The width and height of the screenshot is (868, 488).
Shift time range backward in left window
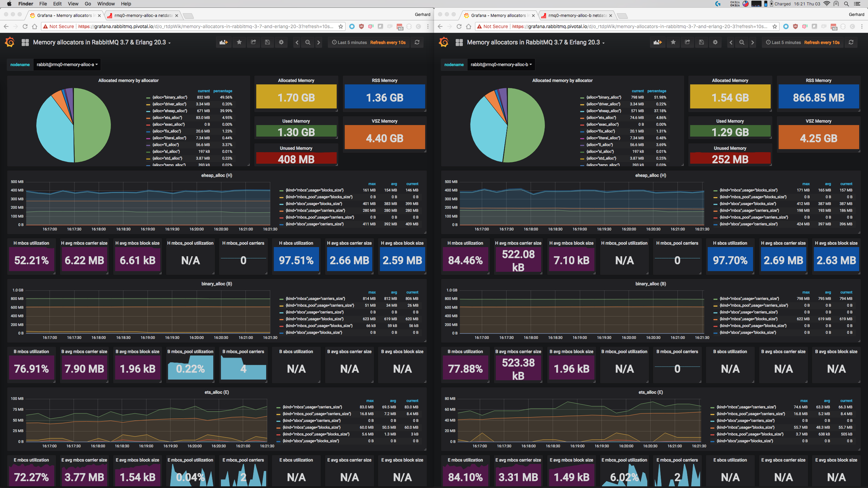pyautogui.click(x=297, y=42)
